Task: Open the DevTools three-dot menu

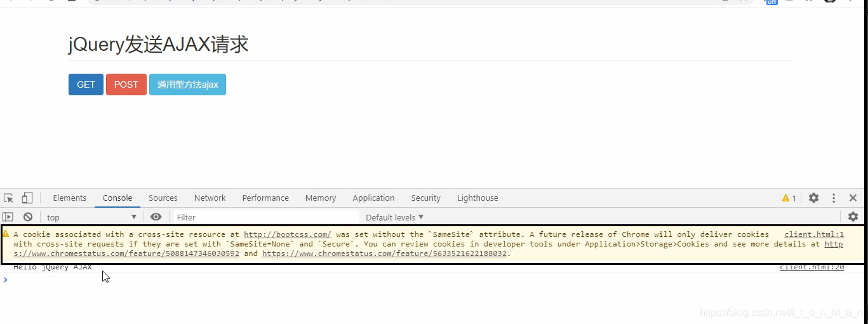Action: coord(834,198)
